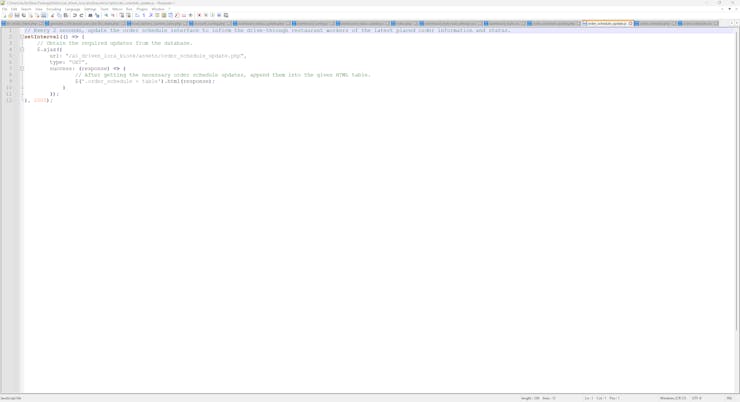
Task: Open the end-of-line format selector in status bar
Action: 673,398
